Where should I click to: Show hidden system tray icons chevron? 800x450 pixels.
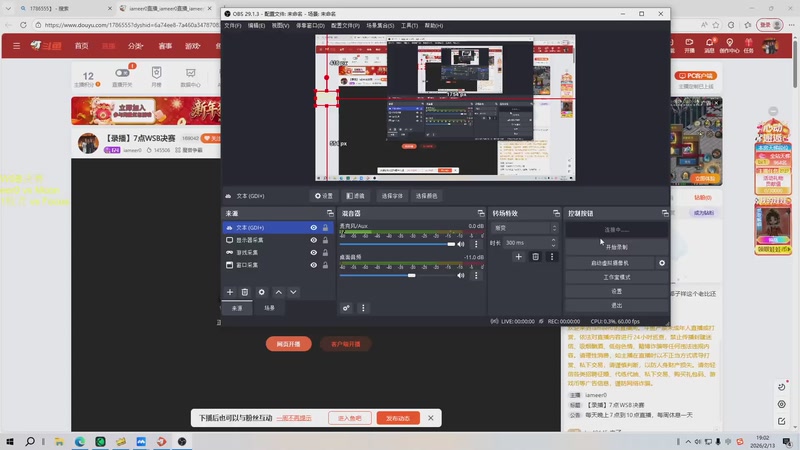coord(688,442)
